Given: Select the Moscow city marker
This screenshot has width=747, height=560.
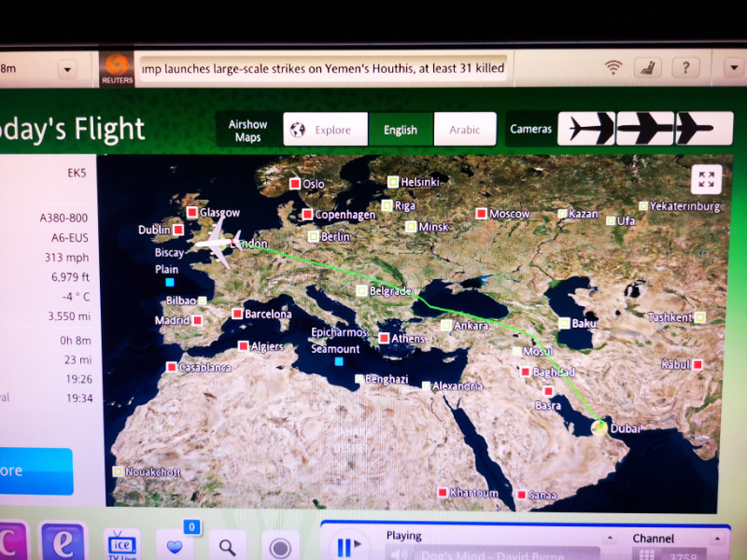Looking at the screenshot, I should pos(481,214).
